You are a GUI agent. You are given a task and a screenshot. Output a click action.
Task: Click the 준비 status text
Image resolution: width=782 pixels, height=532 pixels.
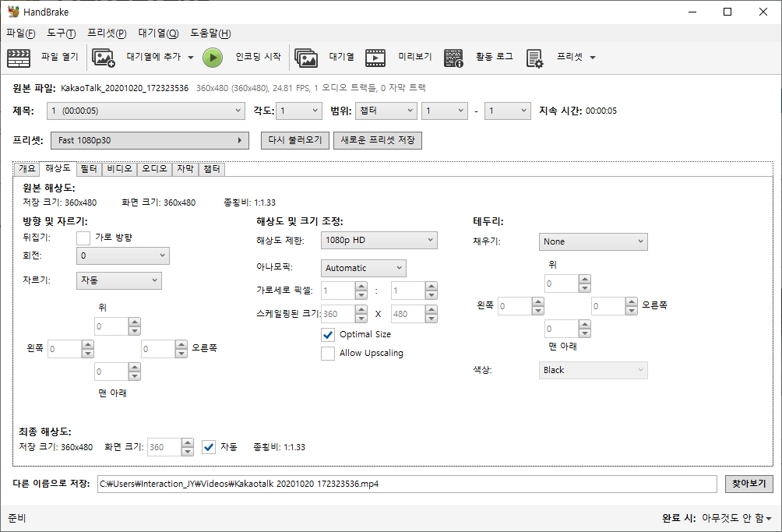point(17,519)
